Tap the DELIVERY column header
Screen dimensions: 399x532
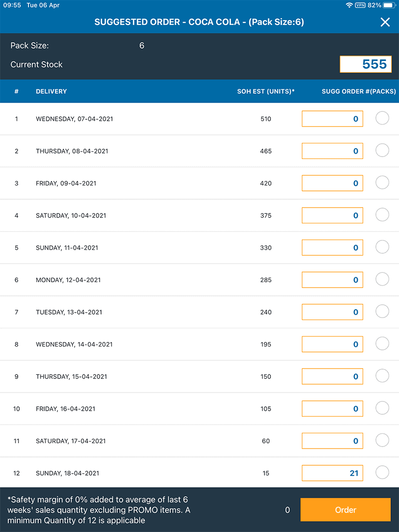(x=51, y=91)
